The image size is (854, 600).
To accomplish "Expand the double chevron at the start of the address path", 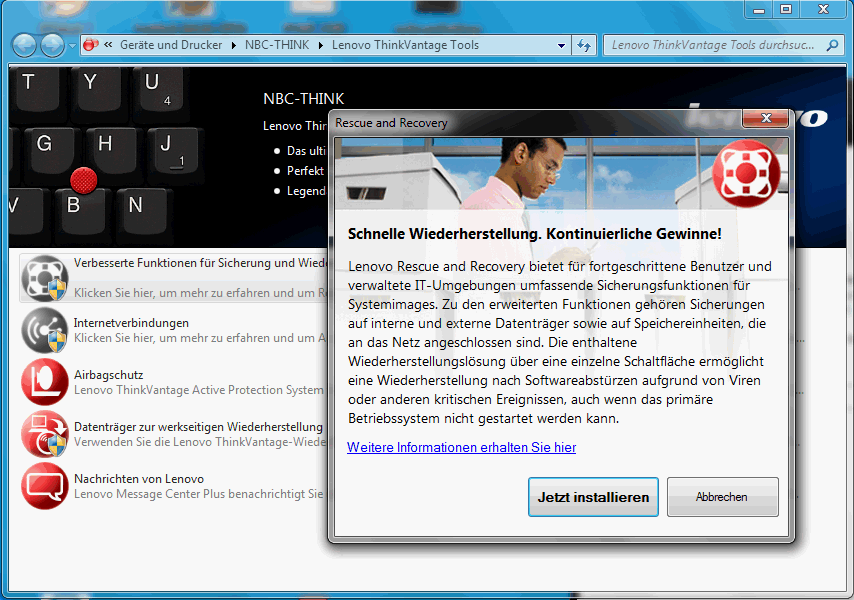I will coord(108,45).
